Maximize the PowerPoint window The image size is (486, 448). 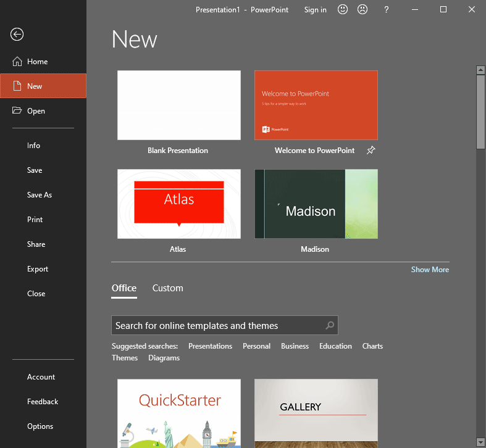point(443,10)
